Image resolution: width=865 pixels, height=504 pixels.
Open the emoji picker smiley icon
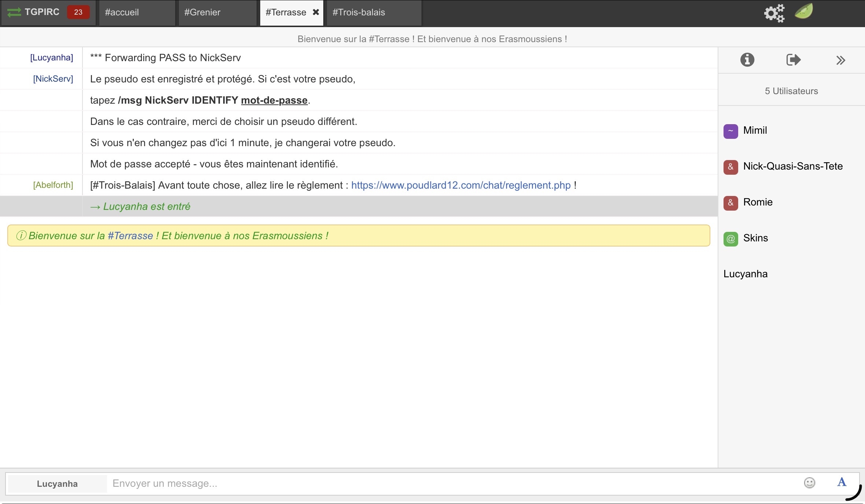809,483
